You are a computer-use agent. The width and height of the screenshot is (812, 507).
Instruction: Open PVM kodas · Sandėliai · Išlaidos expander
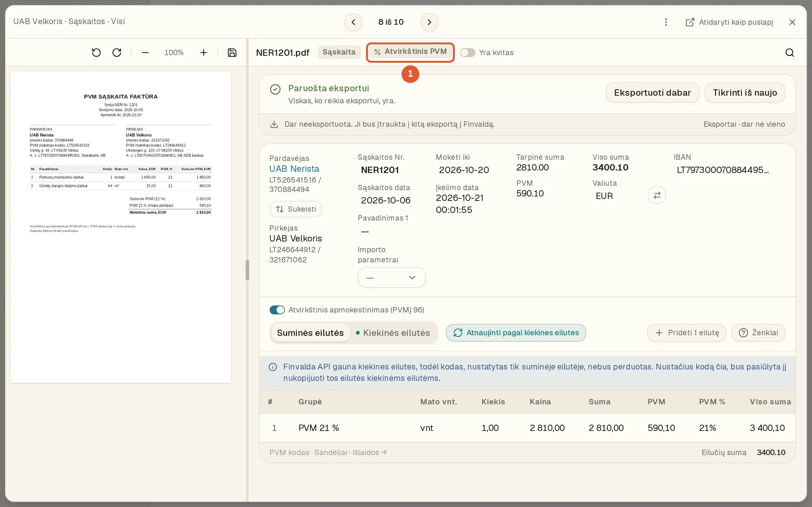[328, 452]
